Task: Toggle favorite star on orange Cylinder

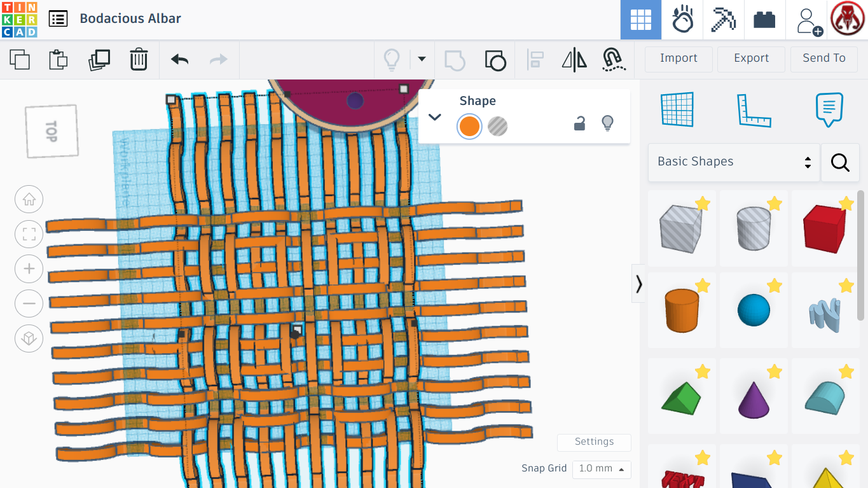Action: point(702,286)
